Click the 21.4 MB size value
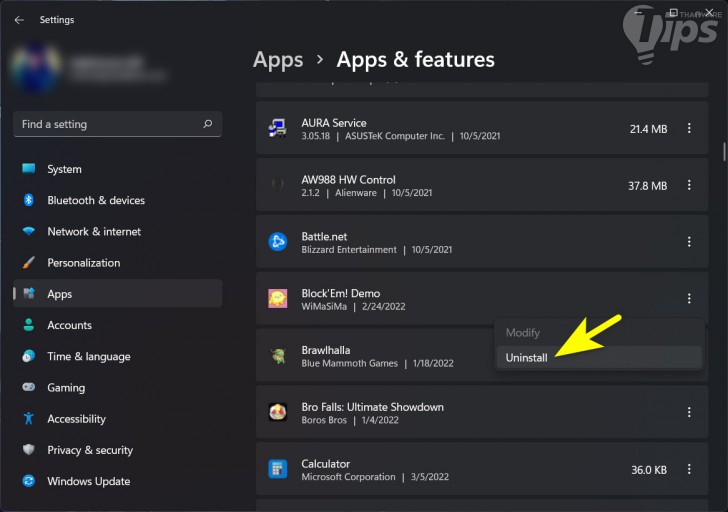Image resolution: width=728 pixels, height=512 pixels. coord(648,129)
